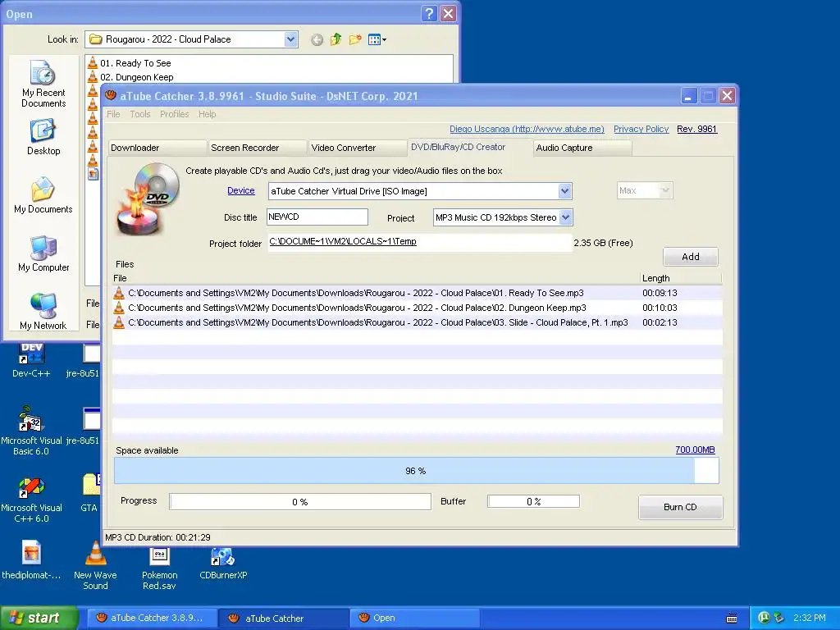Switch to the Downloader tab
Screen dimensions: 840x630
pos(157,148)
